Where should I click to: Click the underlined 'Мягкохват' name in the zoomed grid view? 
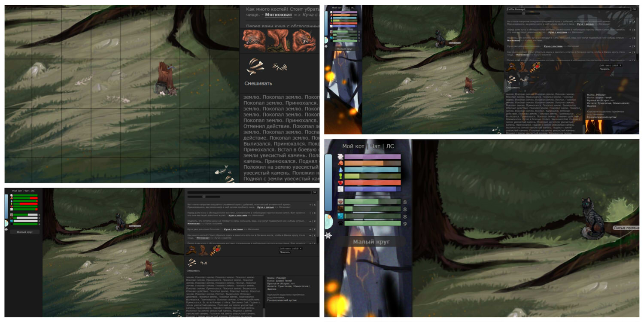(x=279, y=15)
